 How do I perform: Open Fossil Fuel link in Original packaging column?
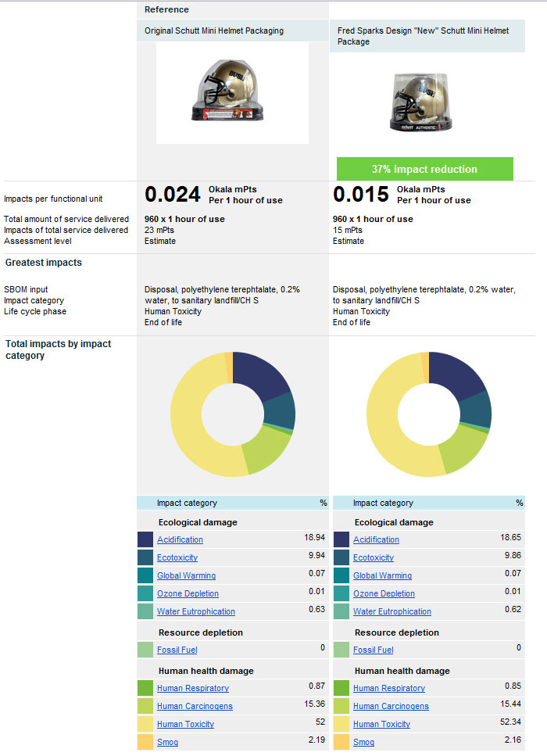[x=177, y=650]
